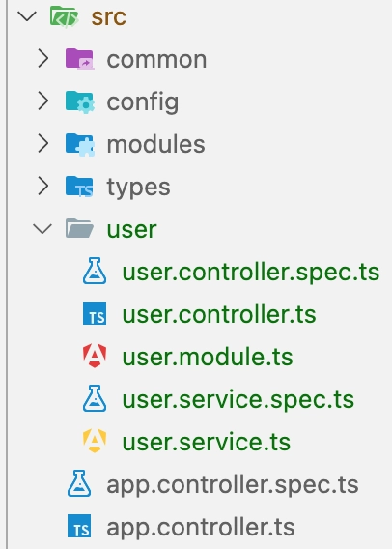Expand the config folder chevron
392x549 pixels.
pos(43,101)
